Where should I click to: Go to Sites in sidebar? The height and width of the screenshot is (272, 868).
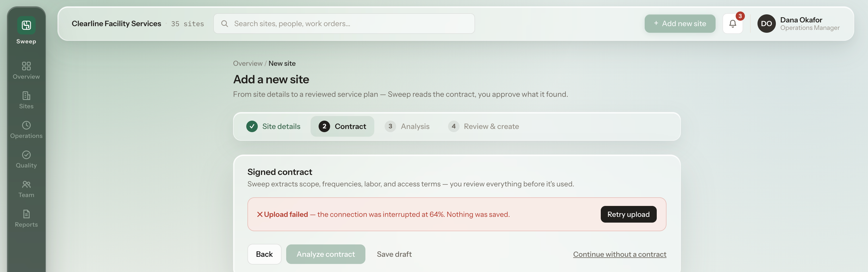tap(26, 100)
